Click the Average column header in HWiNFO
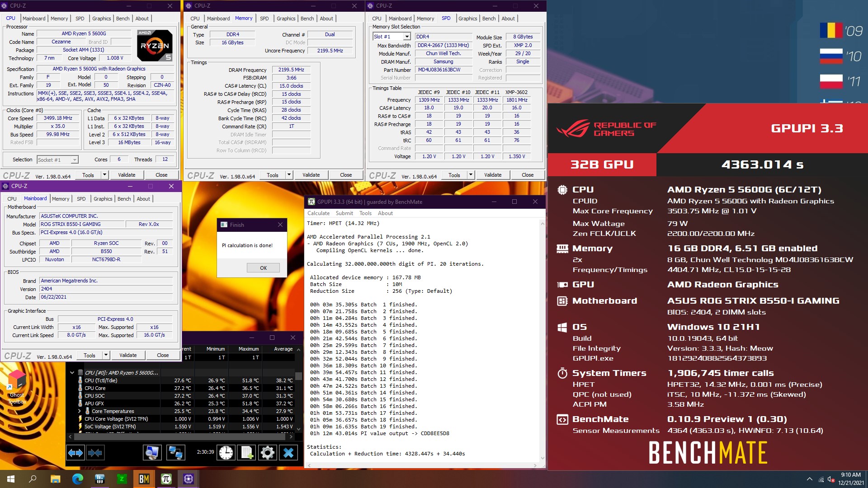868x488 pixels. click(x=283, y=349)
